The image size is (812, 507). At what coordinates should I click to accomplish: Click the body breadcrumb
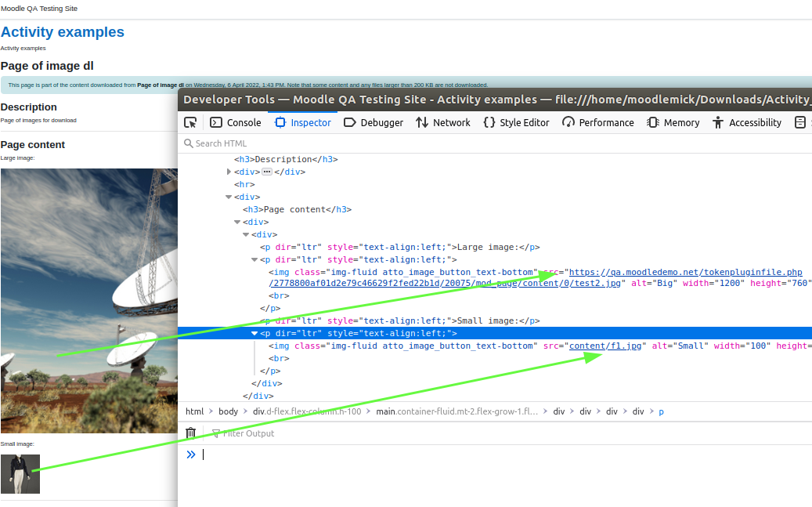(x=229, y=411)
